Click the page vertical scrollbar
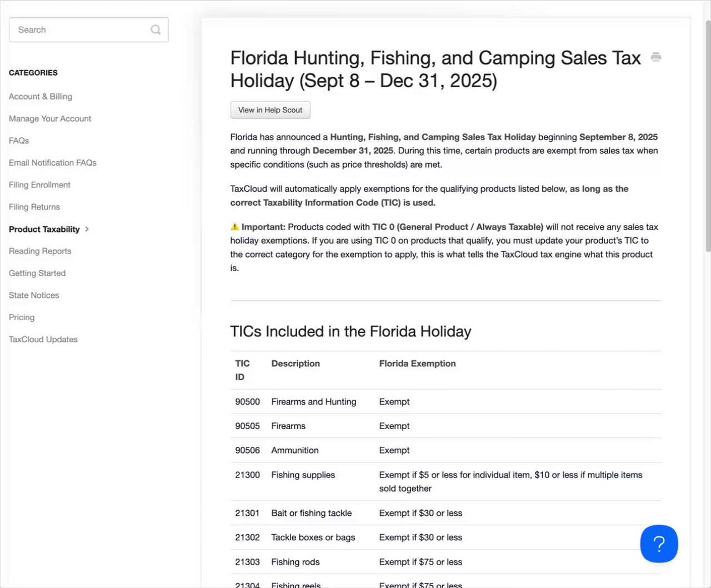711x588 pixels. coord(708,136)
